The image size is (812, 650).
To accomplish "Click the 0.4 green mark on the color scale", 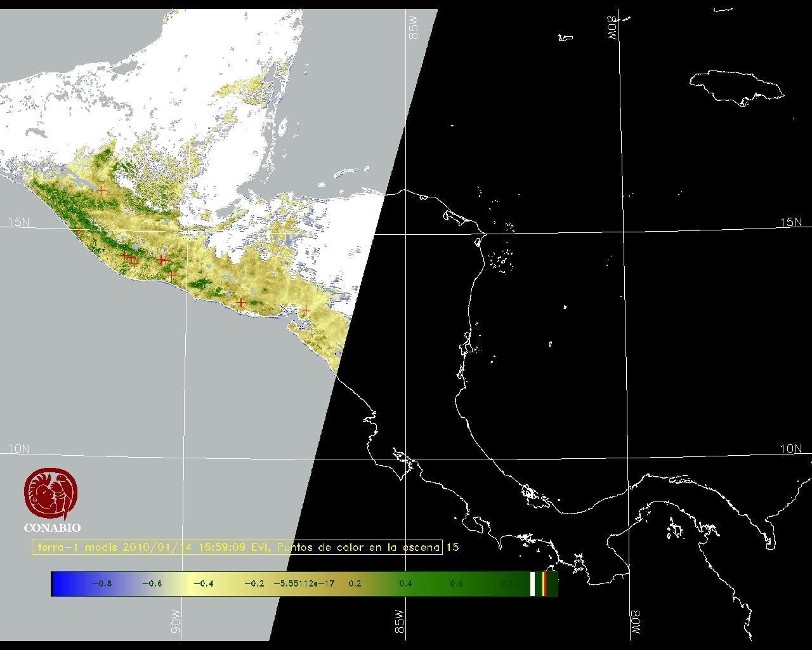I will point(405,583).
